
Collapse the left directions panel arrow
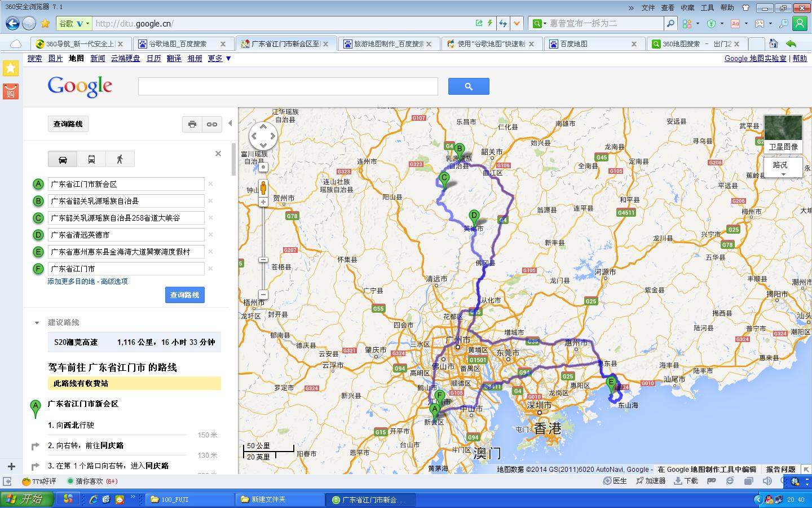(x=230, y=123)
